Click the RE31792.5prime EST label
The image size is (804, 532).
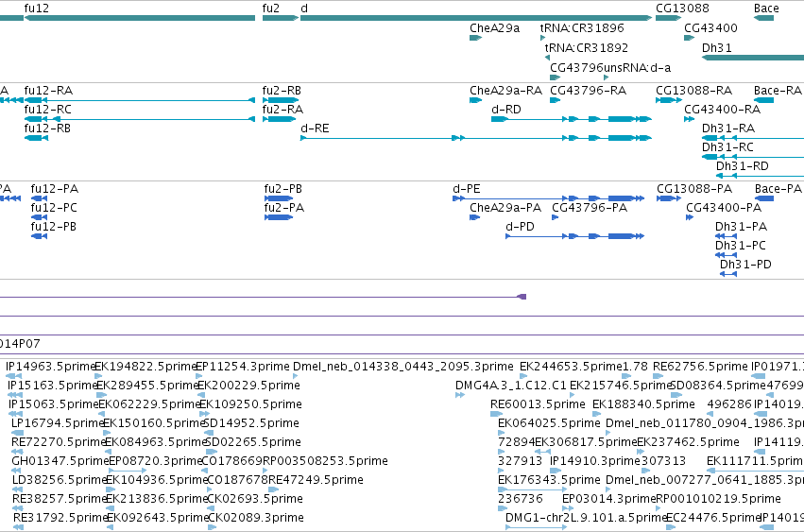tap(61, 518)
